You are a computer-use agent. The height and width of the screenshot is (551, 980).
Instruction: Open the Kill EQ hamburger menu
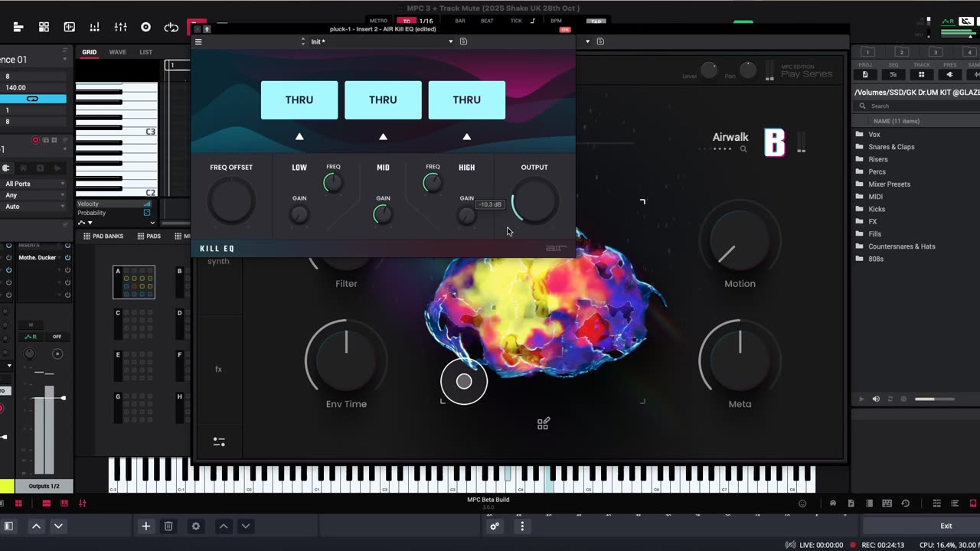point(198,41)
